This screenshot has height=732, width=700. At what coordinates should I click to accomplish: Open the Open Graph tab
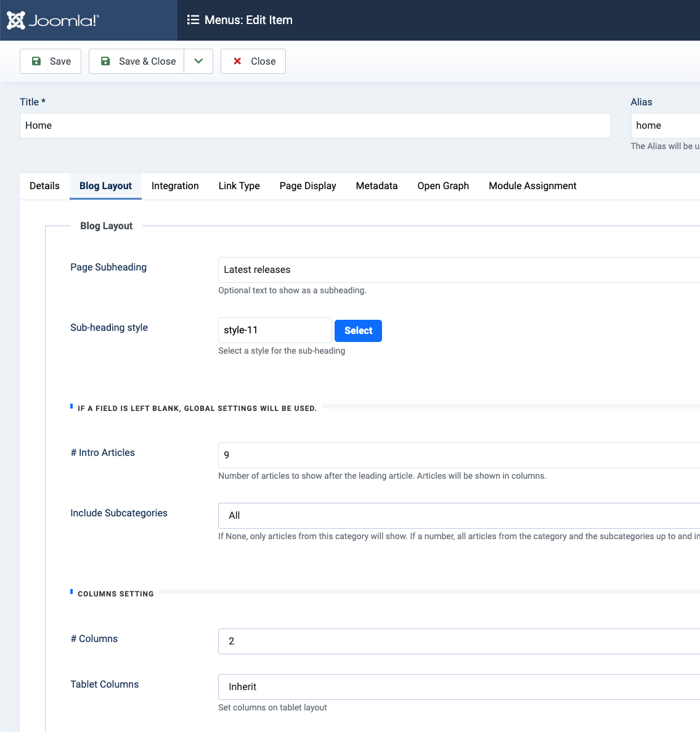tap(443, 186)
